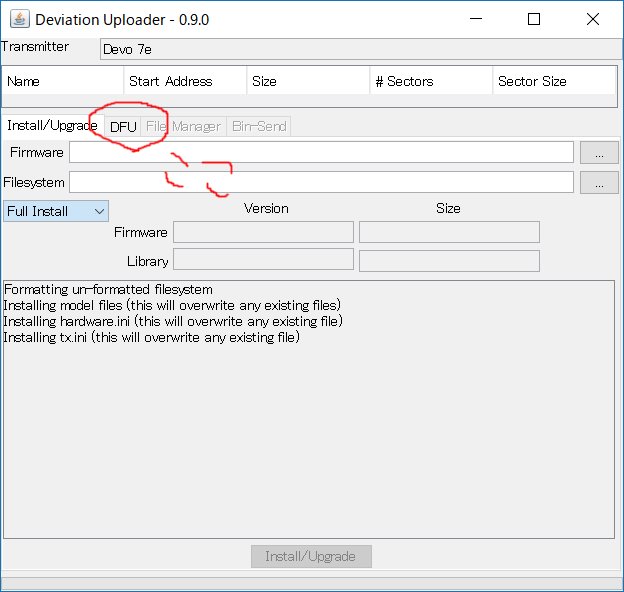Minimize the Deviation Uploader window
Viewport: 624px width, 592px height.
(476, 19)
